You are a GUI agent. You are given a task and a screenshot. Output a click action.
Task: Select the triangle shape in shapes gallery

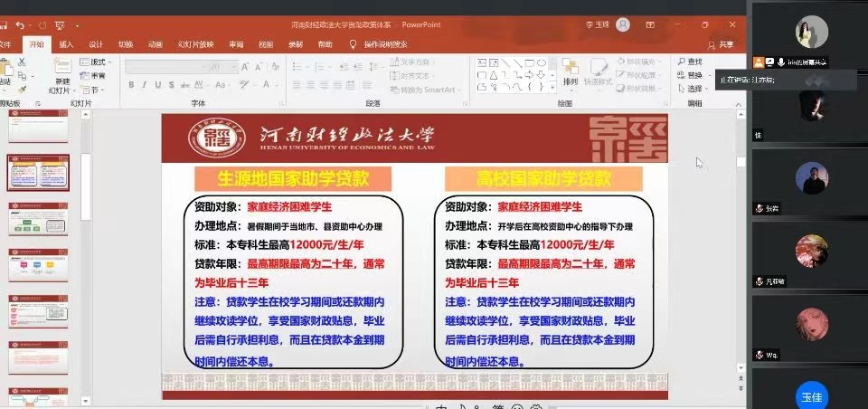click(494, 75)
